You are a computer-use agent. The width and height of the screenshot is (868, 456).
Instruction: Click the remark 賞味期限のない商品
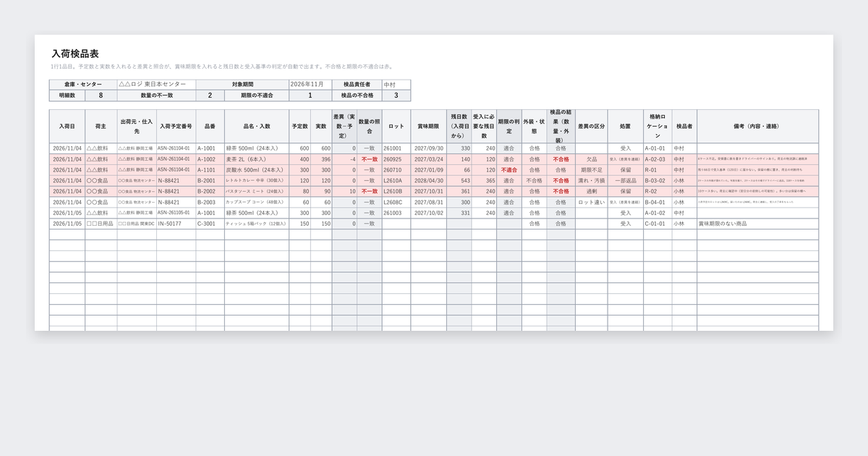click(758, 224)
